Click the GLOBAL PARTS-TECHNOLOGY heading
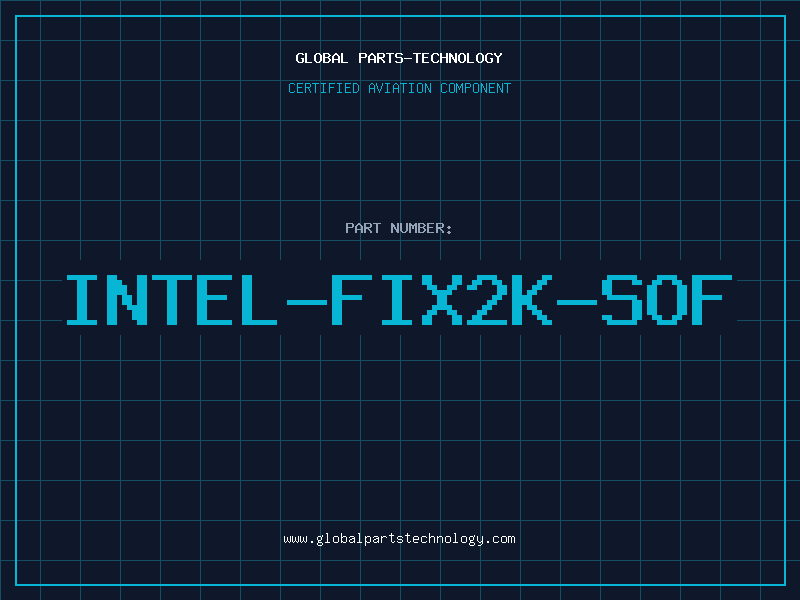The width and height of the screenshot is (800, 600). (x=399, y=58)
